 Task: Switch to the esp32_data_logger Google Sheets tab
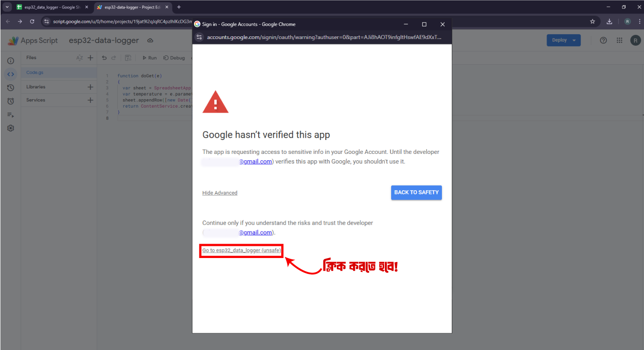point(49,7)
